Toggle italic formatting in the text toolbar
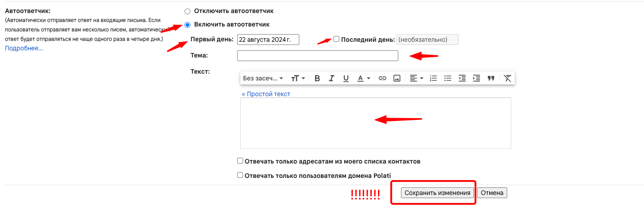 point(332,78)
